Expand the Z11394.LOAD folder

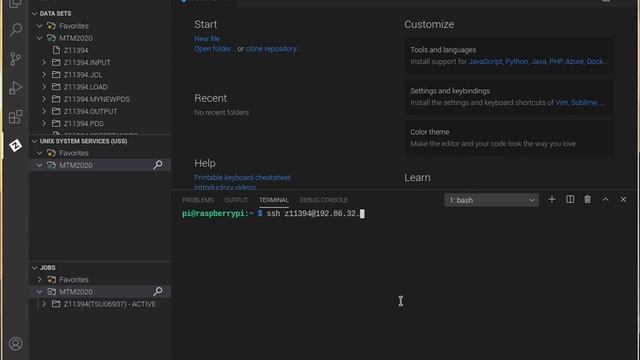click(x=44, y=87)
